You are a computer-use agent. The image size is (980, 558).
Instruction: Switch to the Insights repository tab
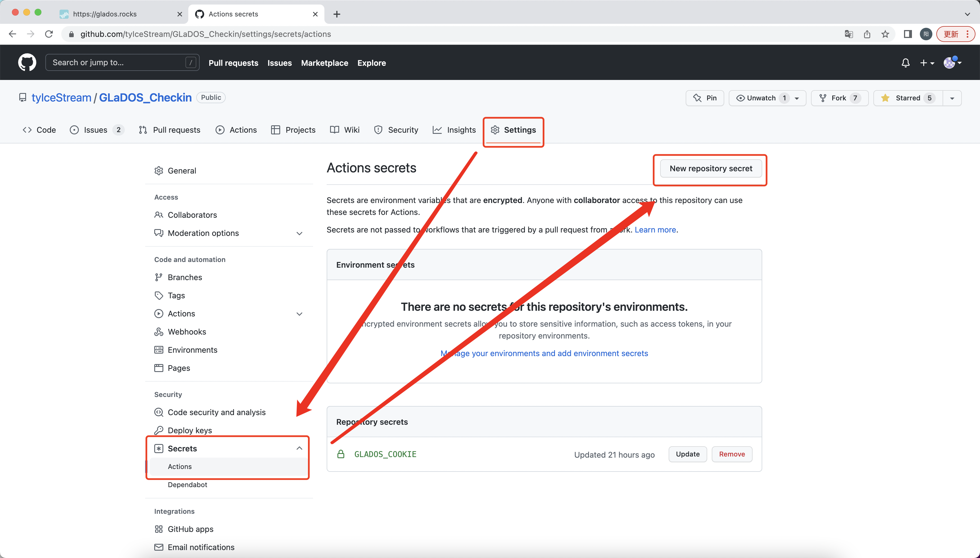pos(454,130)
